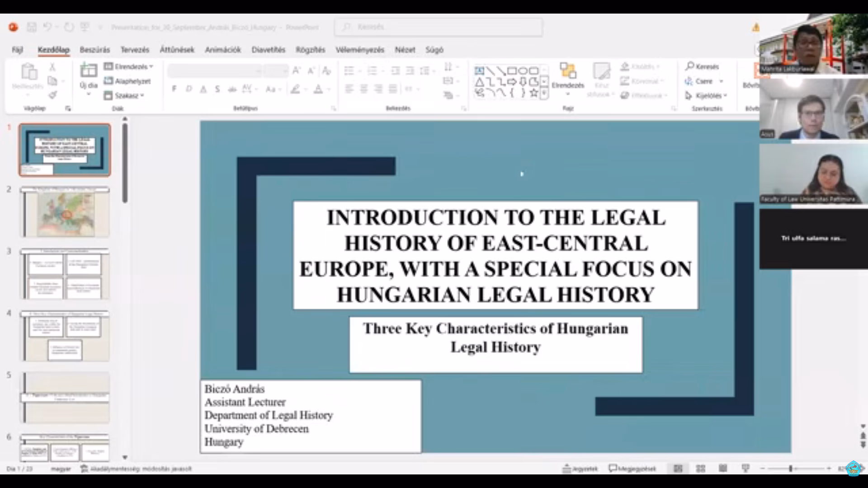Switch to the Beszúrás ribbon tab
Viewport: 868px width, 488px height.
point(94,50)
